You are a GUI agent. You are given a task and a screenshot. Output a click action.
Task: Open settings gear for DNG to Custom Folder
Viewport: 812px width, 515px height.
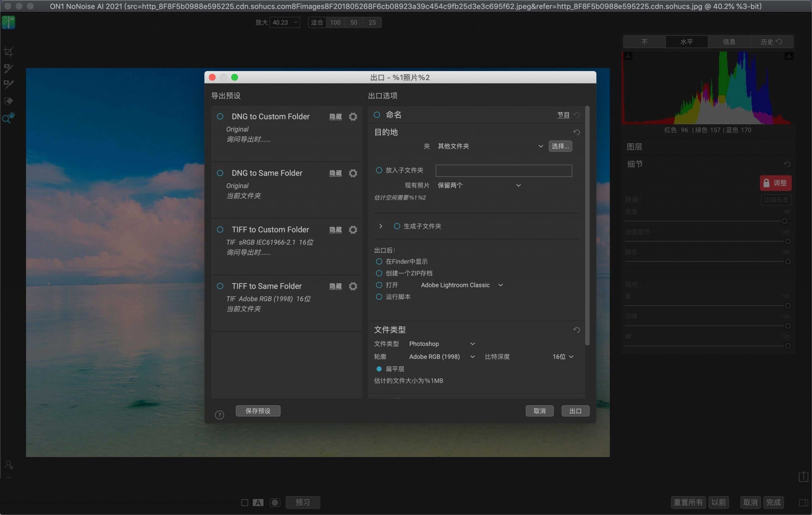point(353,117)
